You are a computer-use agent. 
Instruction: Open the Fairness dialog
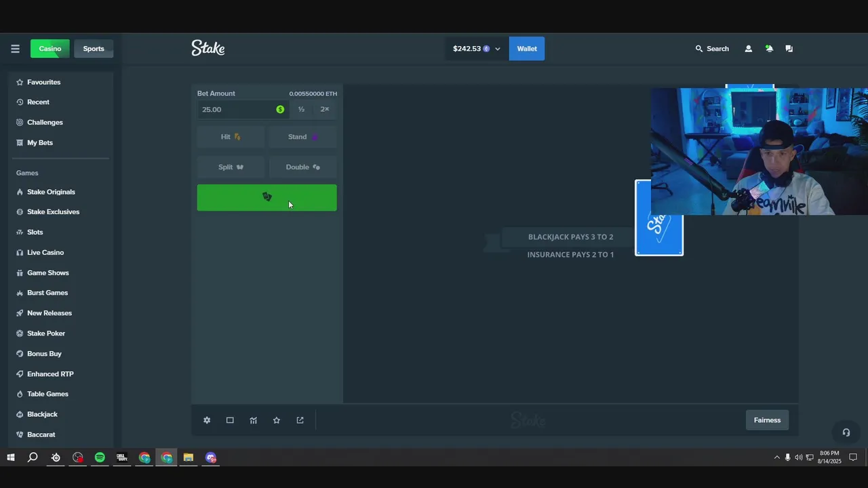point(767,420)
